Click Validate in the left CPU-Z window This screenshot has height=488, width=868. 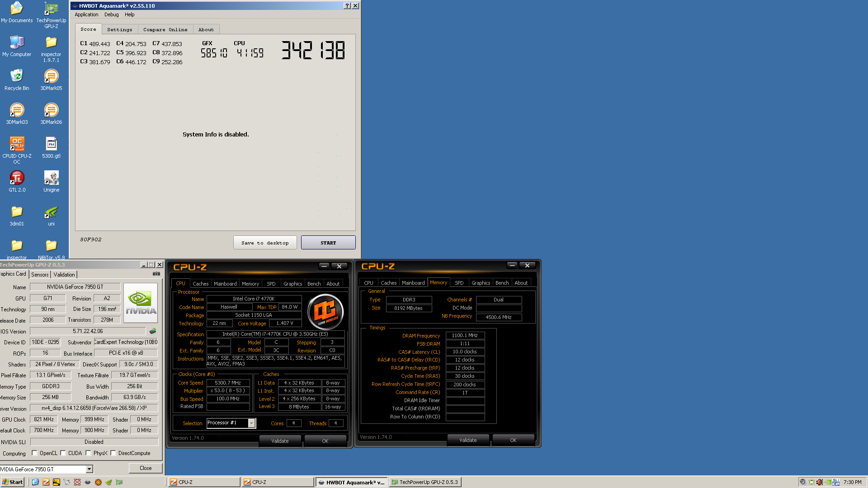click(280, 441)
